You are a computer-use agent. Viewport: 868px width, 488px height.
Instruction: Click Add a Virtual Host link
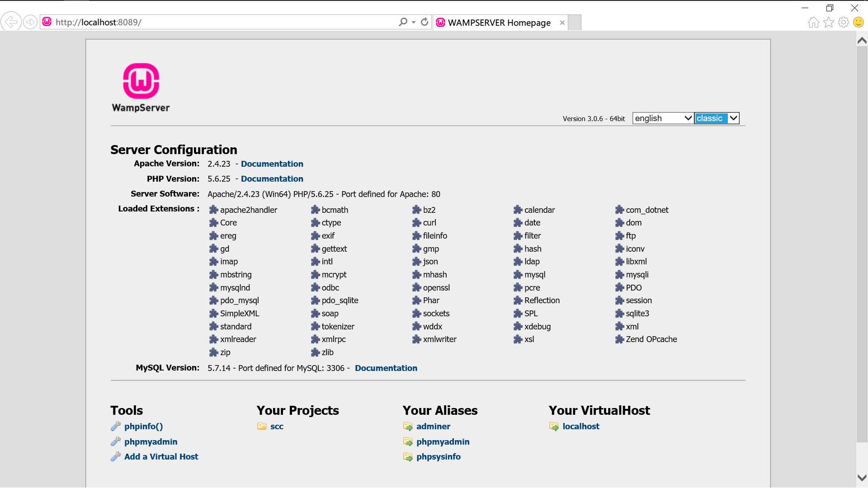tap(161, 456)
